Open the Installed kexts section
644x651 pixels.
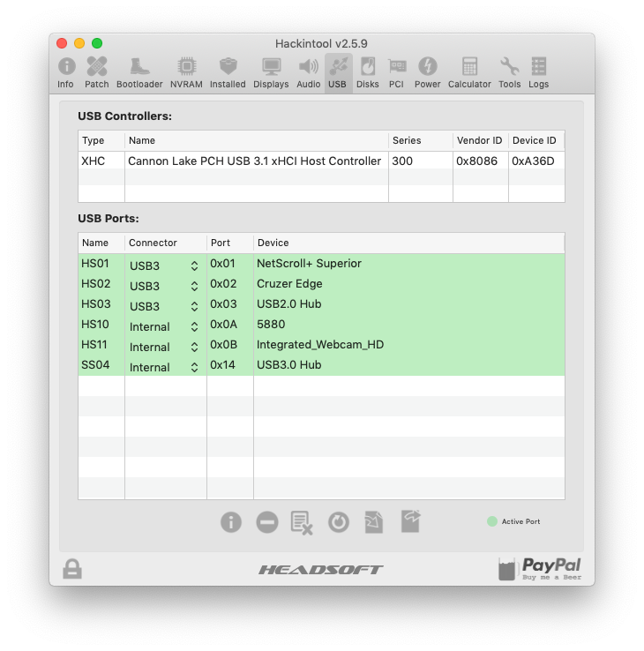(x=228, y=73)
